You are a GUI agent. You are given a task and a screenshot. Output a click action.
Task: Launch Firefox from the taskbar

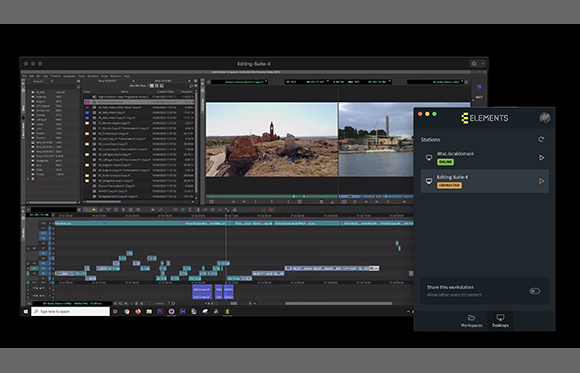tap(138, 312)
